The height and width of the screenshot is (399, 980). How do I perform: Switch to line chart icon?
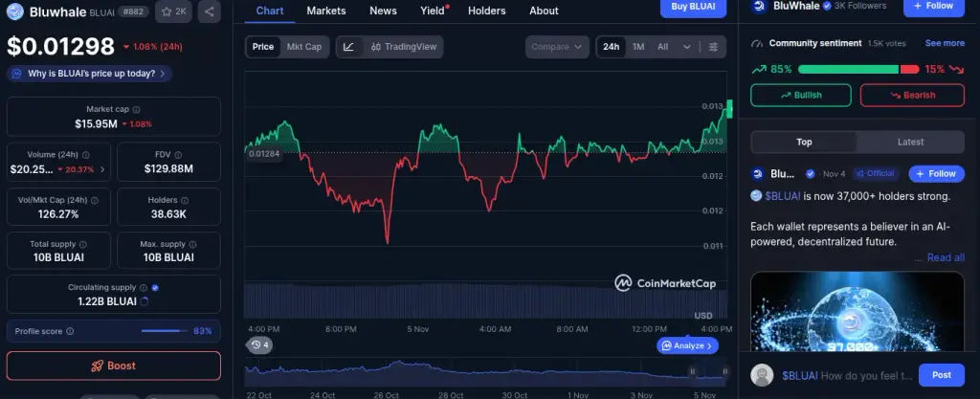click(x=349, y=47)
